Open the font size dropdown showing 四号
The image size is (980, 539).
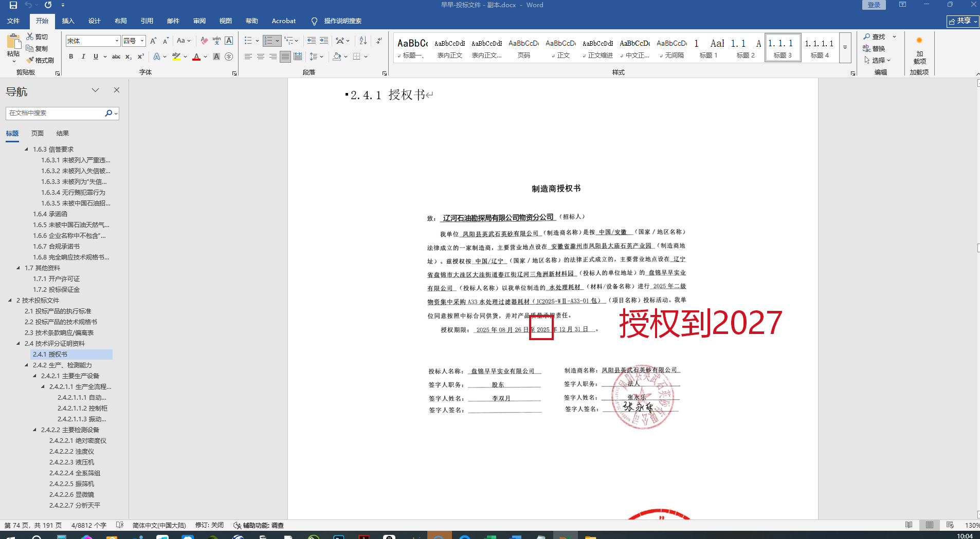142,41
